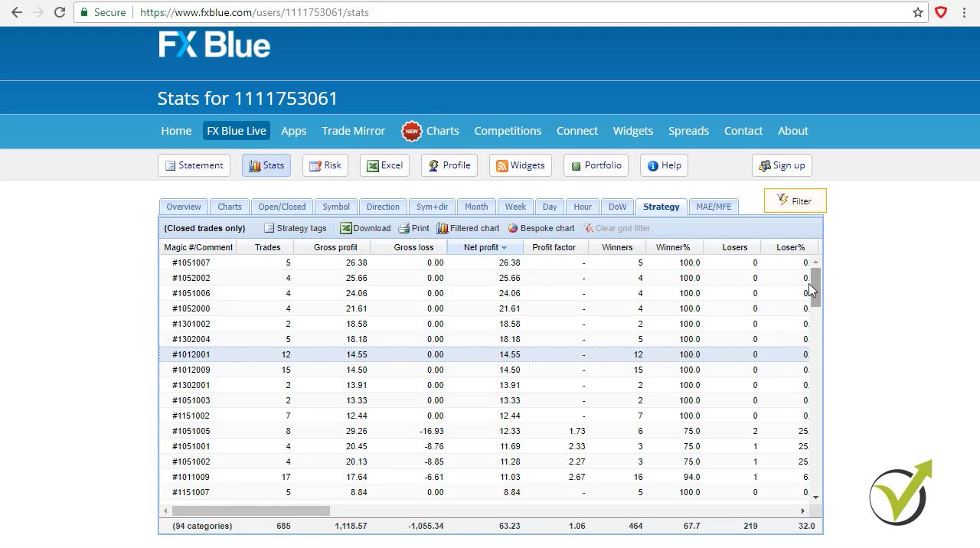View the Portfolio icon button

596,165
